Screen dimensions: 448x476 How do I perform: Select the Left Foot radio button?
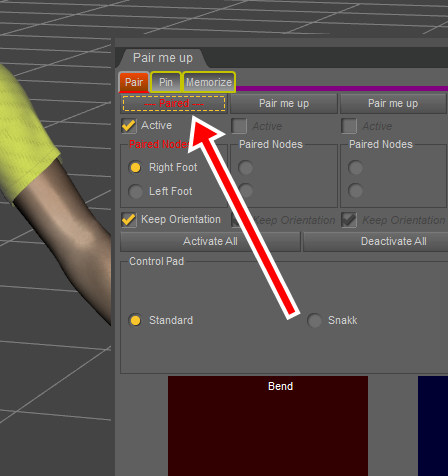pos(135,191)
